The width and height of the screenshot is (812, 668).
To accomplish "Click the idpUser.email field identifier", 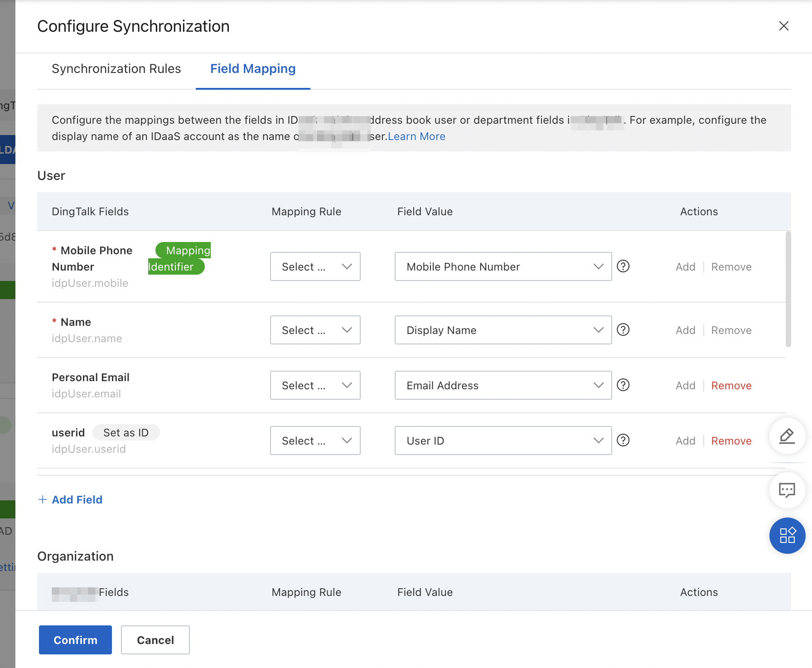I will (x=86, y=394).
